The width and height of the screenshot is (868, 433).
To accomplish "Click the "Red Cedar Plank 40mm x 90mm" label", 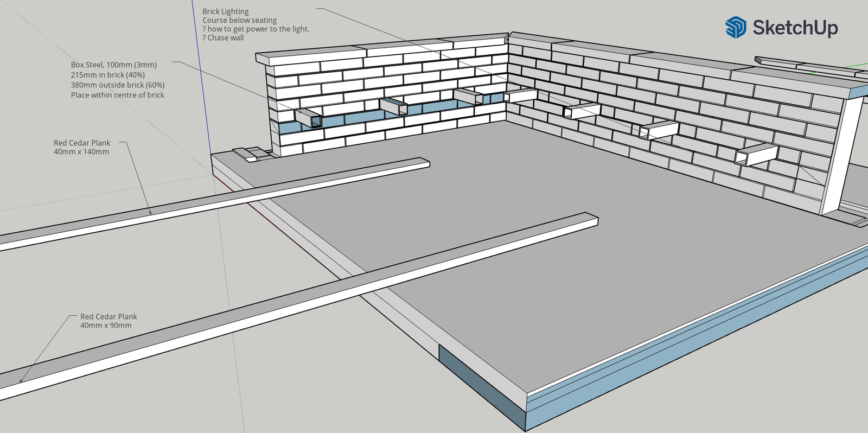I will (x=108, y=321).
